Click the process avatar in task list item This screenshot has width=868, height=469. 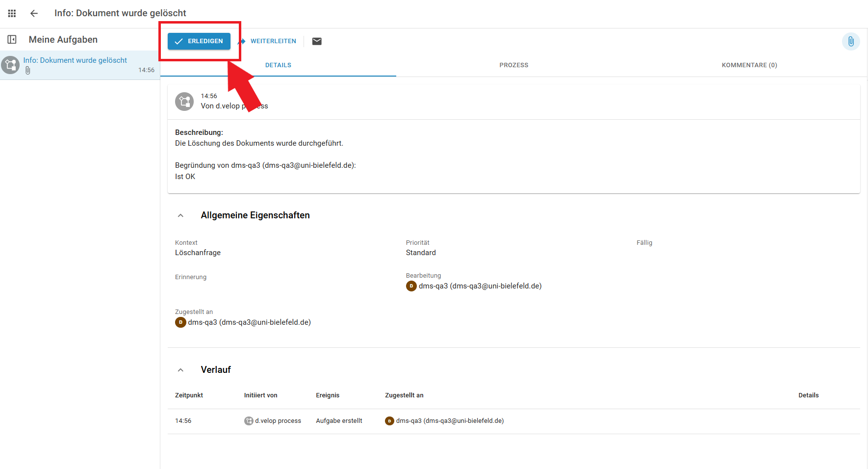(x=10, y=65)
